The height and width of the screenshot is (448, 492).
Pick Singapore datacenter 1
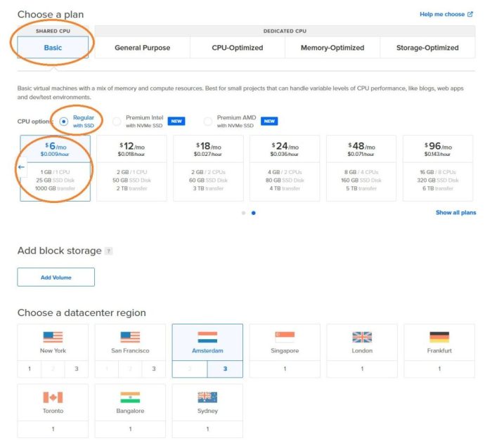coord(285,369)
